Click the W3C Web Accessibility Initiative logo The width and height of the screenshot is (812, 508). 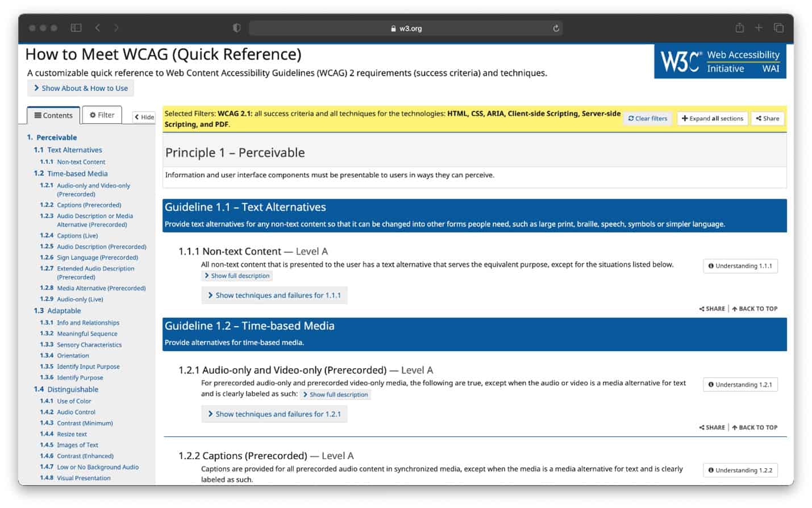(719, 61)
